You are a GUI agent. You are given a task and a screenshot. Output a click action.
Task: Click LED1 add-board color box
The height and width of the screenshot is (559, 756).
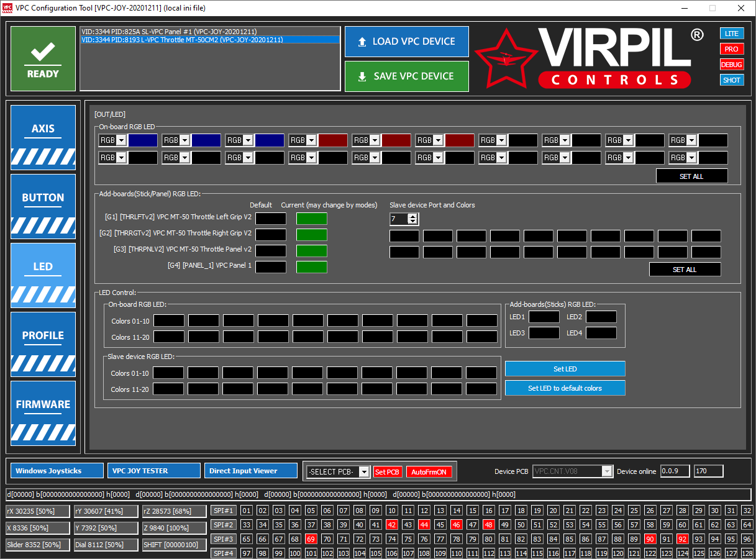click(x=544, y=317)
